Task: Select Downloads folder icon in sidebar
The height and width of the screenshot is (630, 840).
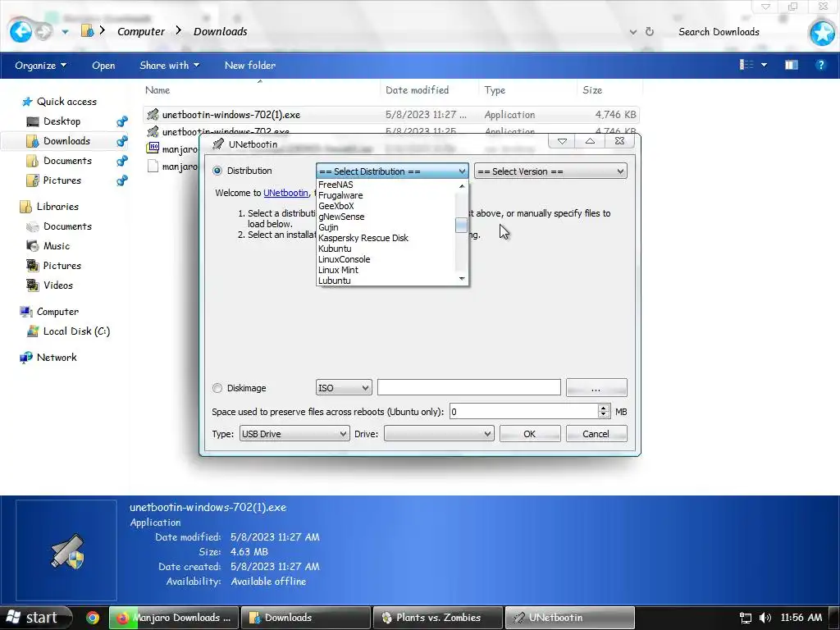Action: point(33,141)
